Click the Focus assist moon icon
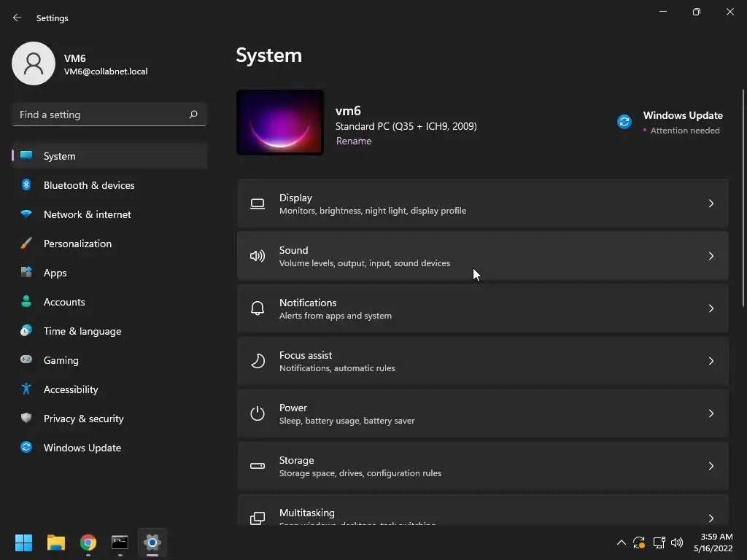The height and width of the screenshot is (560, 747). point(258,361)
